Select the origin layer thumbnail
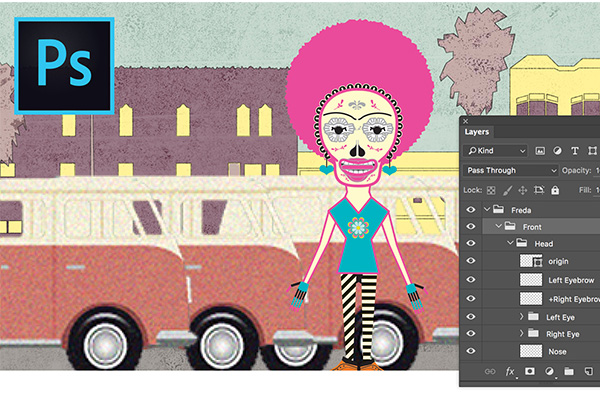The image size is (600, 395). pyautogui.click(x=531, y=261)
